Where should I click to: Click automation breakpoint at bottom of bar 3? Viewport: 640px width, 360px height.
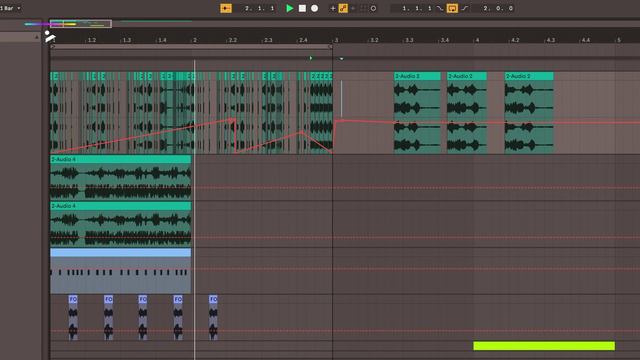point(332,153)
